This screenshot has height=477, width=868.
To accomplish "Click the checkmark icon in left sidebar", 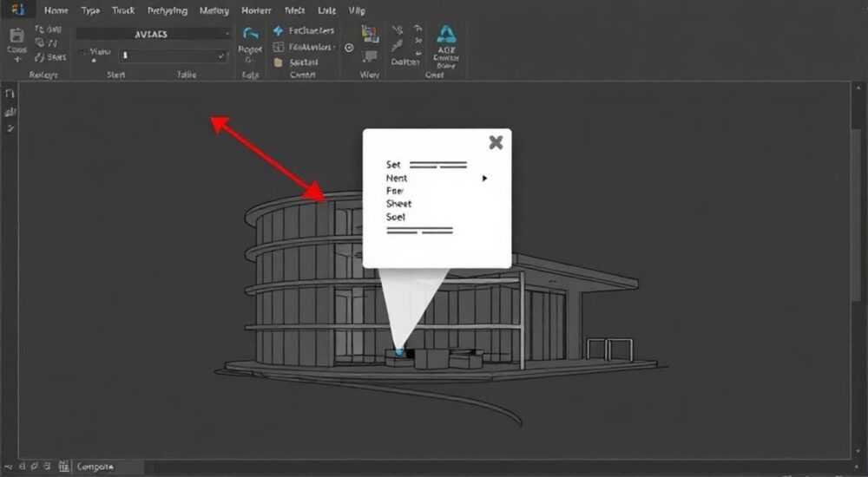I will [x=10, y=128].
